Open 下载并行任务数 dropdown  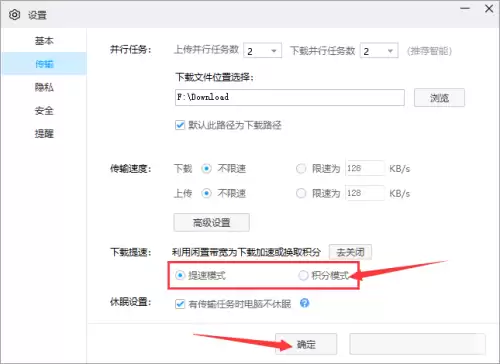pos(379,51)
